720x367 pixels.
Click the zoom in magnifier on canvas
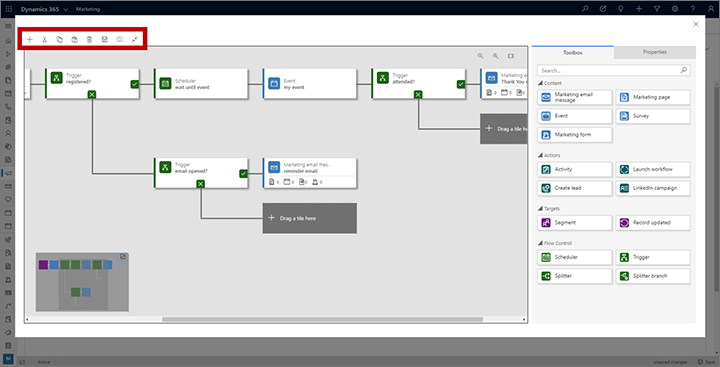pos(495,56)
